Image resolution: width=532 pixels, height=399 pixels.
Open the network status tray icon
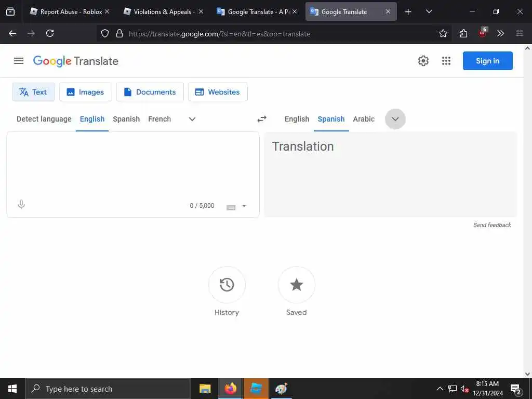click(x=453, y=389)
